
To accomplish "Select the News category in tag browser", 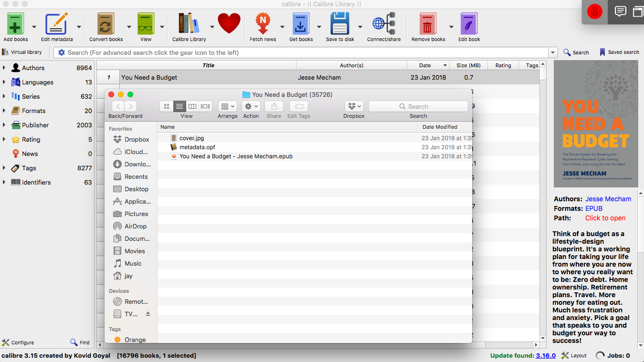I will [x=30, y=154].
